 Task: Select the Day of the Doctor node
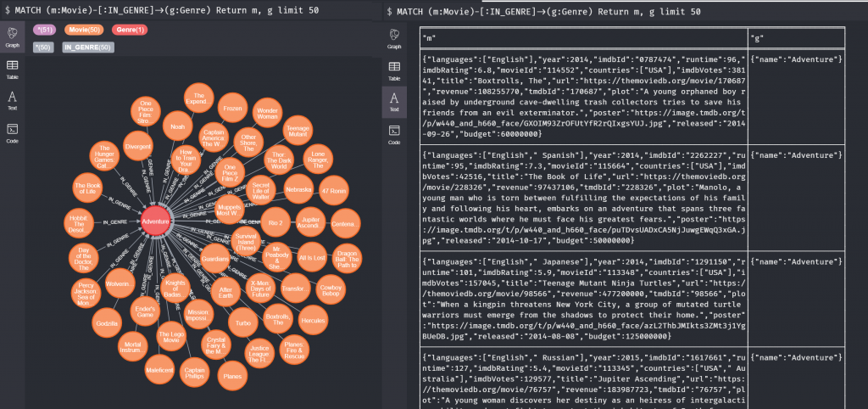[84, 257]
